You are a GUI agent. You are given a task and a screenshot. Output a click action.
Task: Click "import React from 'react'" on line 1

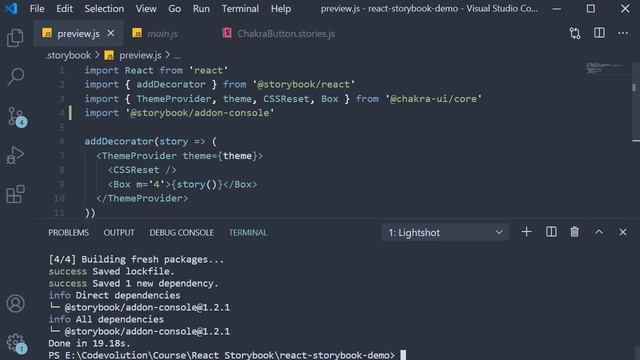[x=156, y=70]
